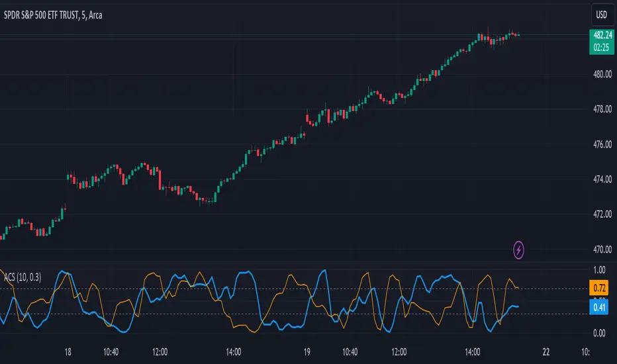Open the USD currency selector
617x364 pixels.
[x=601, y=15]
